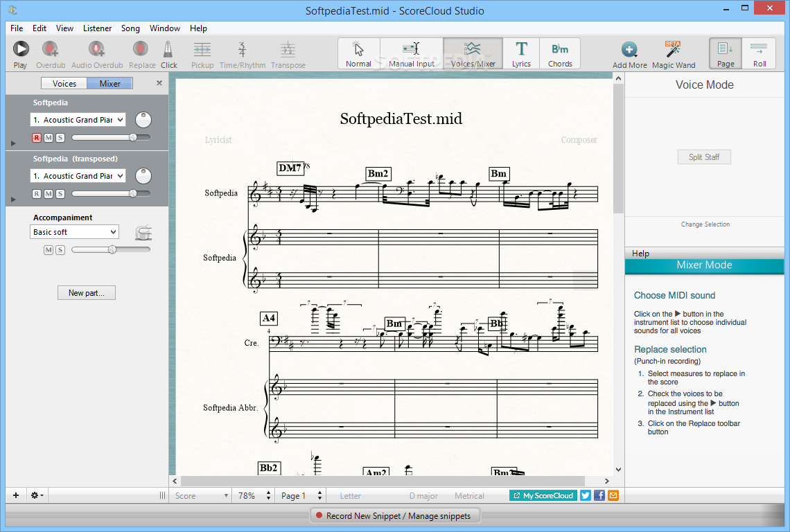Select the Chords mode
Viewport: 790px width, 532px height.
(x=560, y=53)
